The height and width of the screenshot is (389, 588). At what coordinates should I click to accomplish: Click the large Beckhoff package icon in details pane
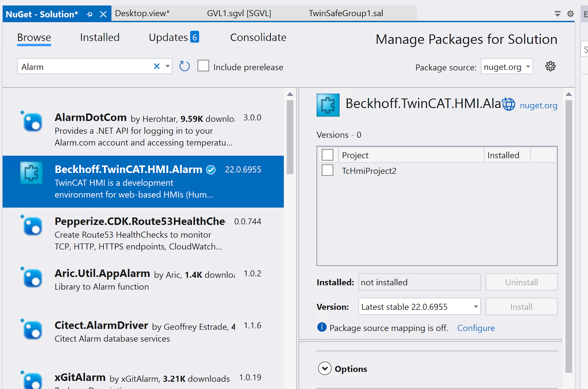click(x=328, y=105)
